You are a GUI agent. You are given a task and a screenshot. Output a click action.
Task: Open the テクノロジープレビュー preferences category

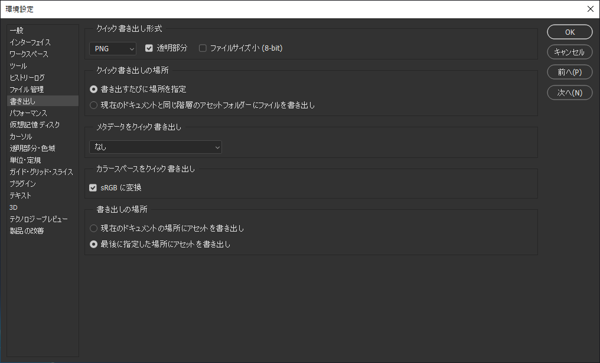pos(38,219)
